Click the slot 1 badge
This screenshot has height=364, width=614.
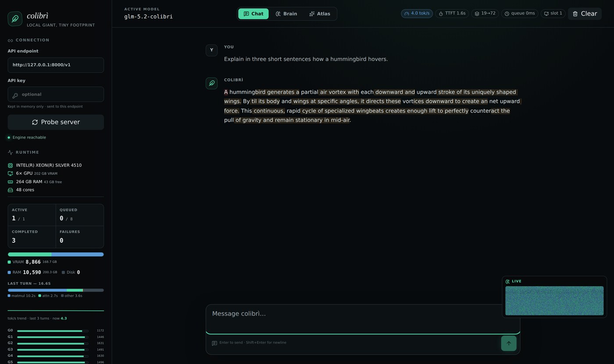pyautogui.click(x=553, y=14)
